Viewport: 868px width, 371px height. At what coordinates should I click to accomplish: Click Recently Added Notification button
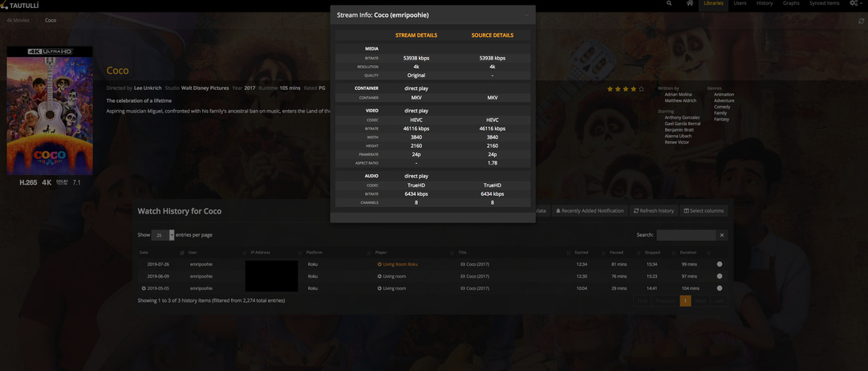pos(590,211)
